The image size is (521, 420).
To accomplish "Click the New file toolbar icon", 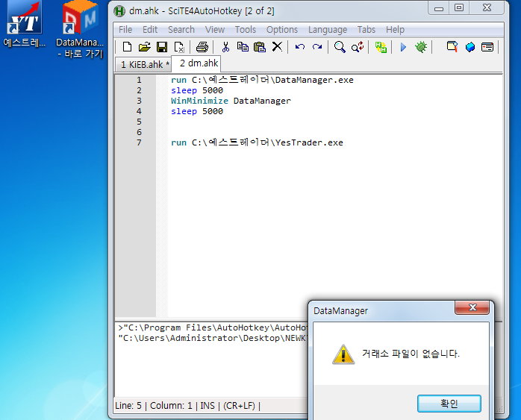I will coord(128,47).
